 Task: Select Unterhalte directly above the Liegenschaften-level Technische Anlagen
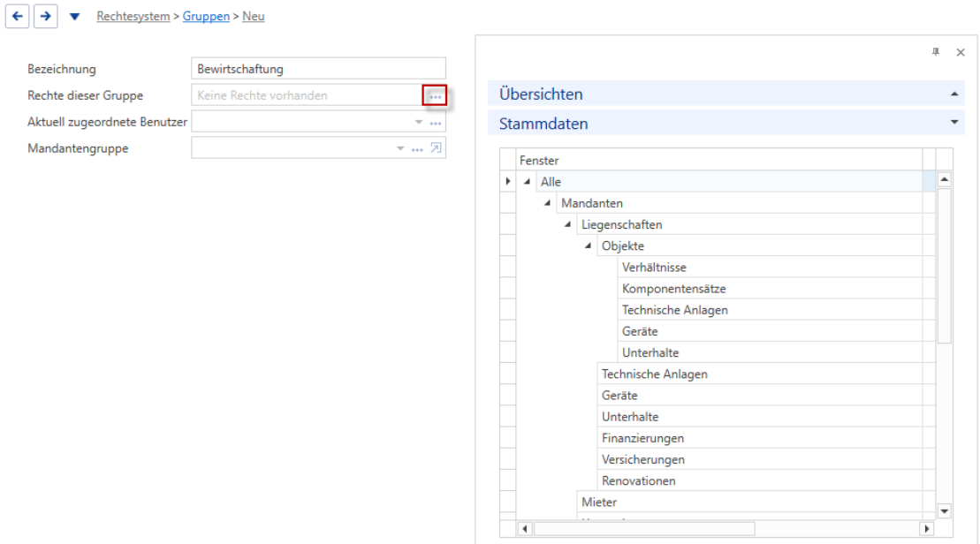click(x=770, y=352)
